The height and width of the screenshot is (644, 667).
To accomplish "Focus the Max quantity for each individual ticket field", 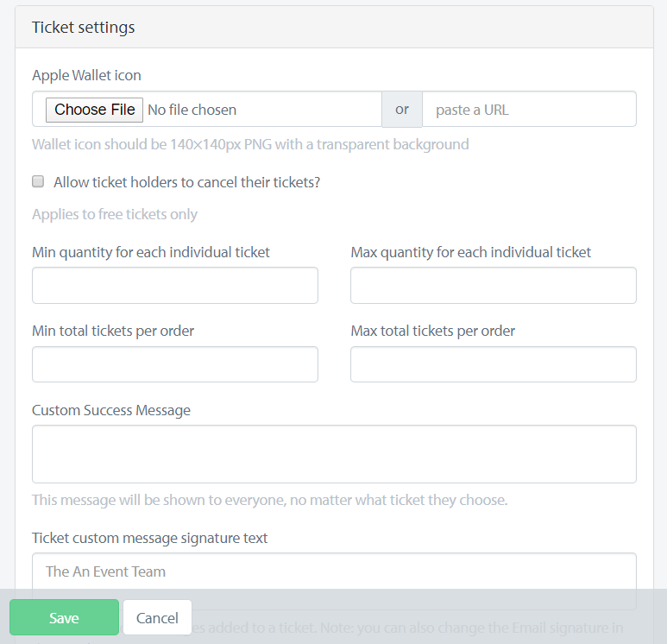I will [x=494, y=285].
